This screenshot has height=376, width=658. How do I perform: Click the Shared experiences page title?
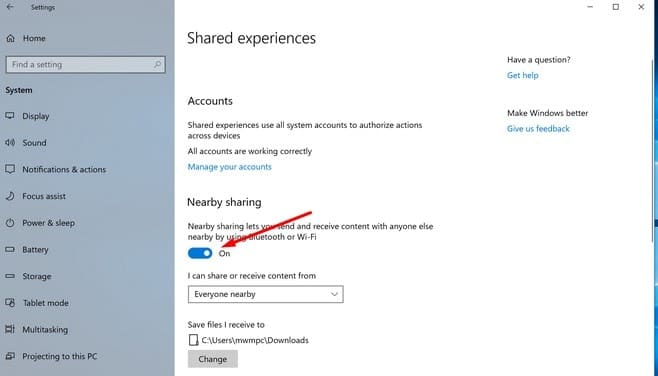(251, 38)
